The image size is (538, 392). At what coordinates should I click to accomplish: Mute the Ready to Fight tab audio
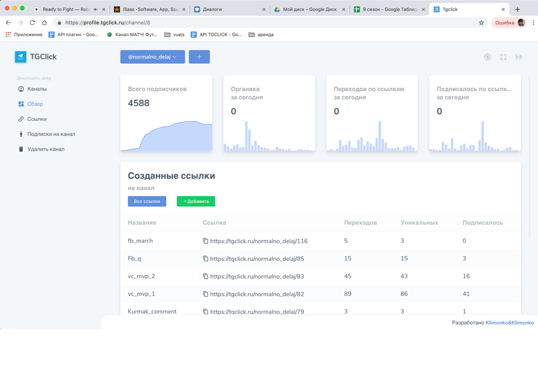click(x=96, y=9)
